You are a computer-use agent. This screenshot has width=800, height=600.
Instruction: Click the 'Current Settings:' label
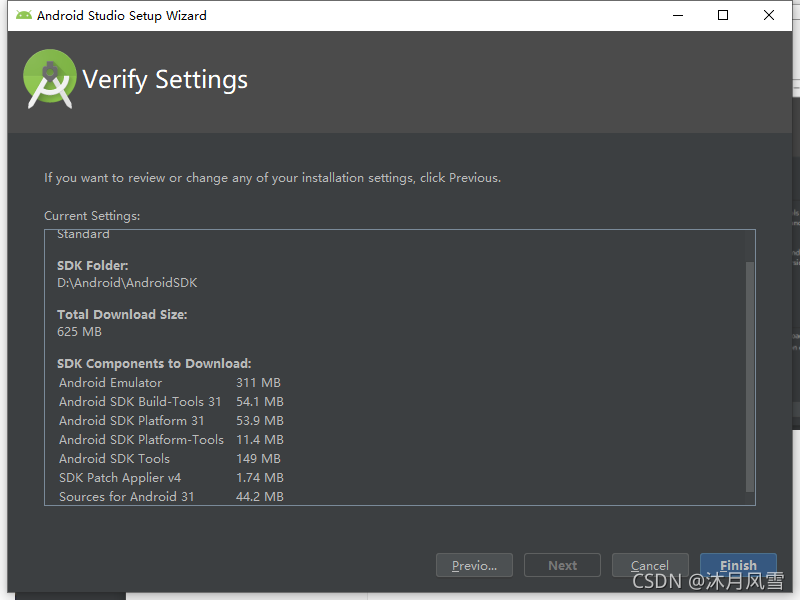92,216
